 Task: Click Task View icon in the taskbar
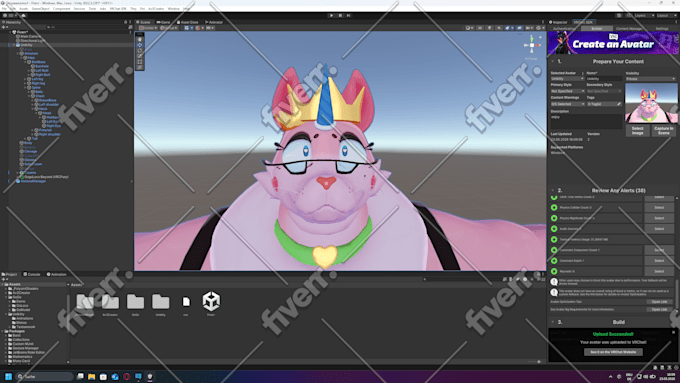[x=80, y=376]
